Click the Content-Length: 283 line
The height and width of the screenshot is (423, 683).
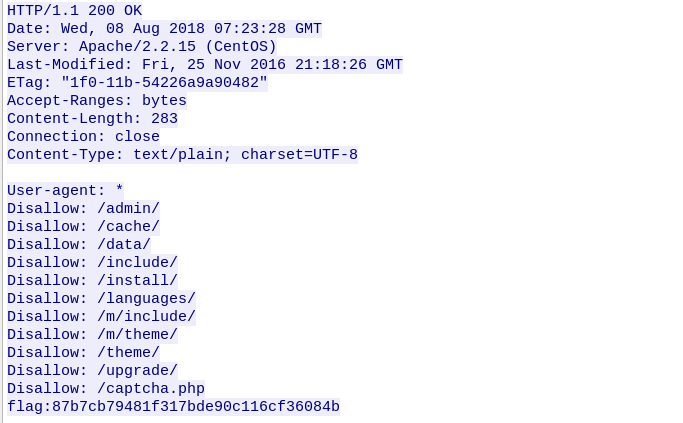click(x=92, y=119)
